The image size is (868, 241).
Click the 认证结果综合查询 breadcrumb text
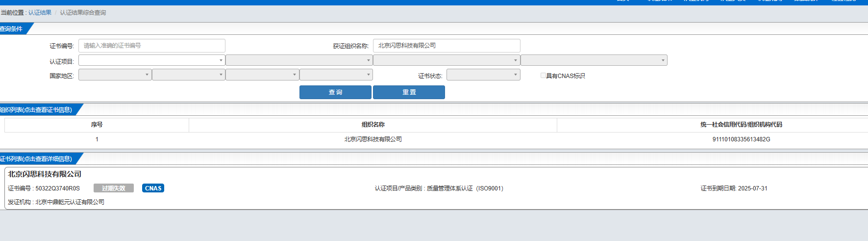[83, 13]
